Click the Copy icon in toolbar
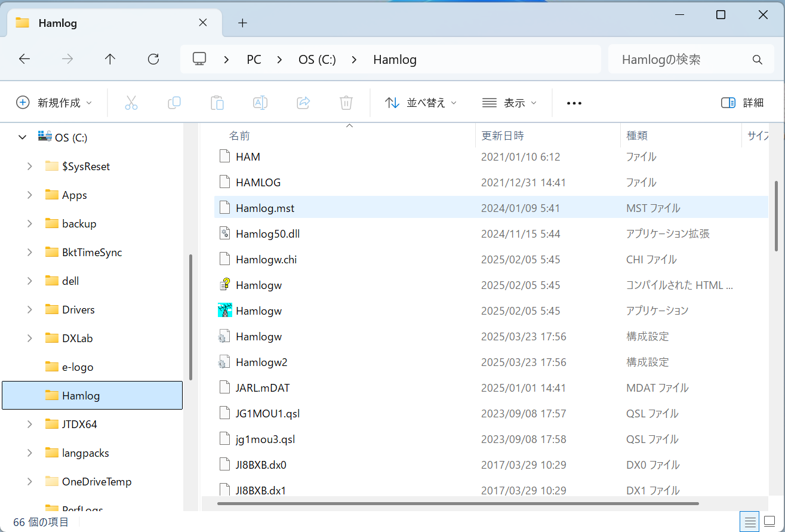 174,103
